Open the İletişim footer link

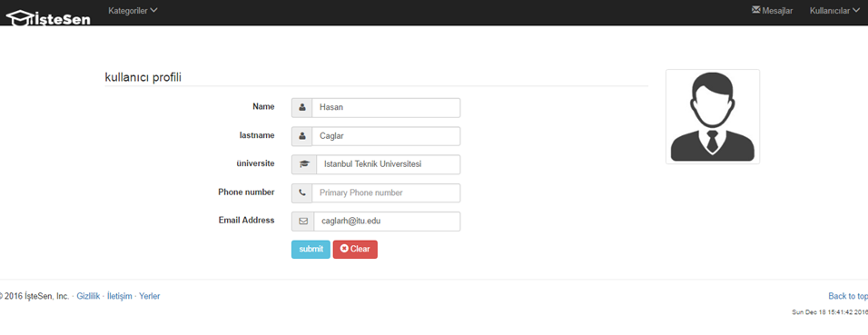point(120,296)
